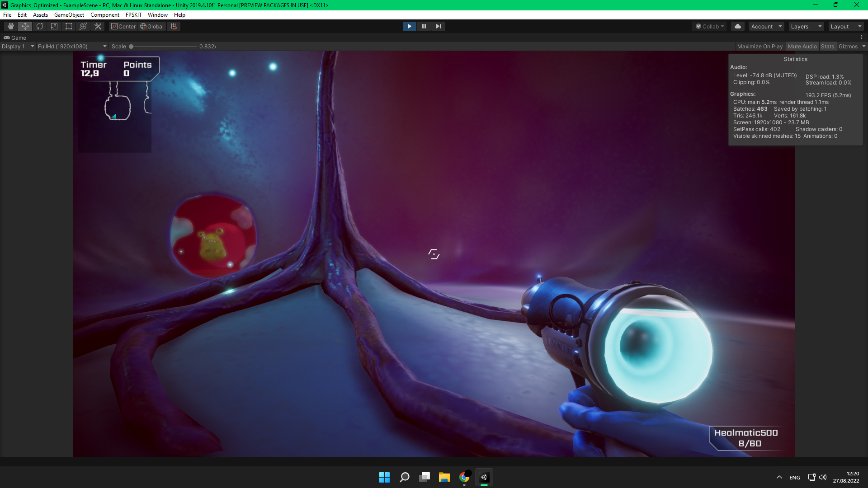Open FullHd (1920x1080) resolution dropdown
Screen dimensions: 868x488
[x=72, y=46]
